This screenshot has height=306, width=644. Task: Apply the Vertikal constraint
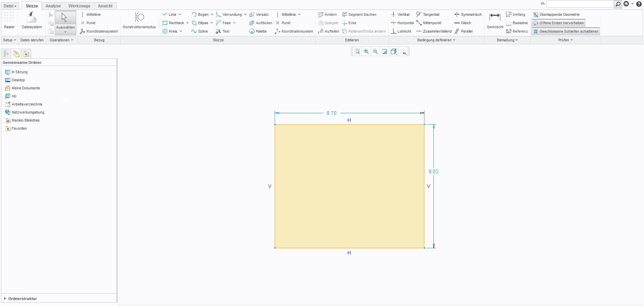click(400, 14)
